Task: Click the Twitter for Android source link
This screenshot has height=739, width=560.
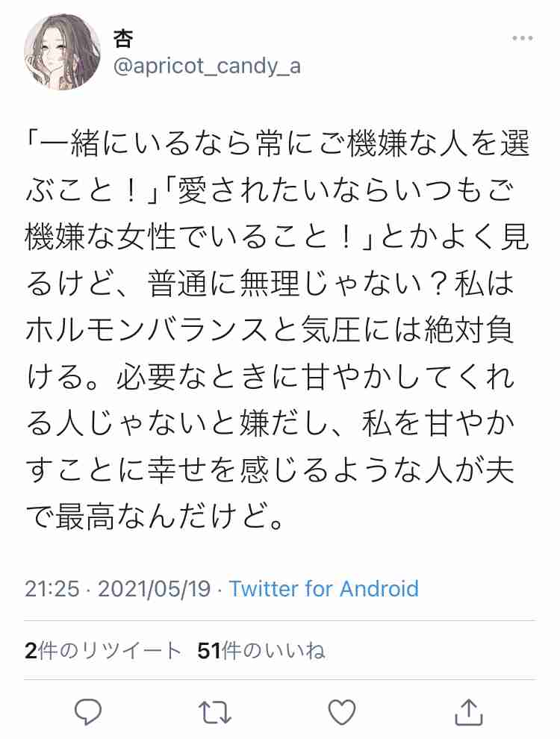Action: (324, 589)
